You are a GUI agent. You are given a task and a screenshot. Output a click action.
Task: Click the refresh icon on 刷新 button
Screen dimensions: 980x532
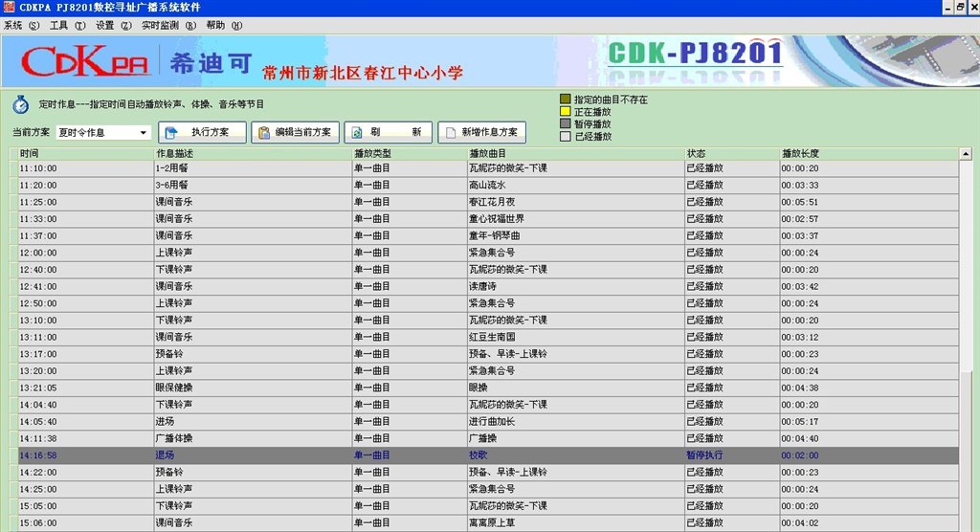tap(356, 133)
